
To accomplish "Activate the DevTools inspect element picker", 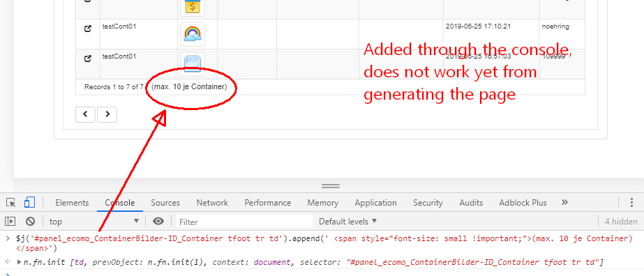I will [x=11, y=203].
